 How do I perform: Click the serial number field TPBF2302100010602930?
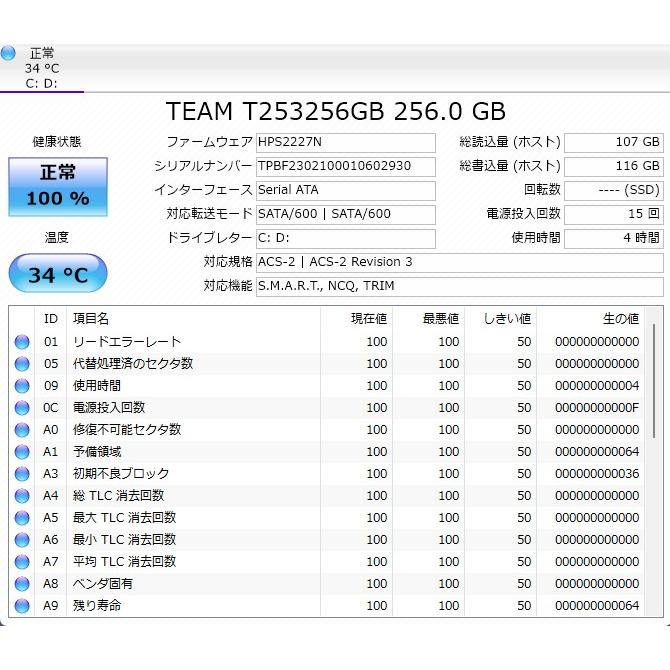(x=346, y=166)
